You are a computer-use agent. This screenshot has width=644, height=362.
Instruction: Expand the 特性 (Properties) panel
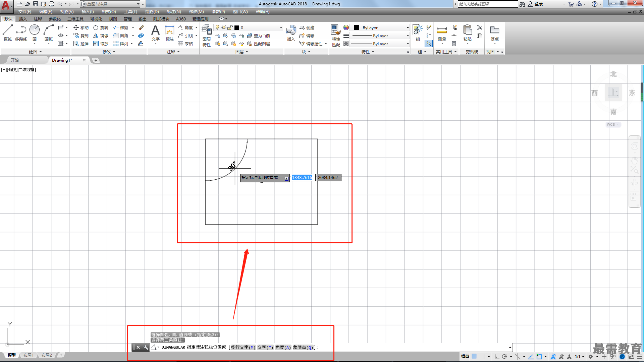click(x=368, y=52)
